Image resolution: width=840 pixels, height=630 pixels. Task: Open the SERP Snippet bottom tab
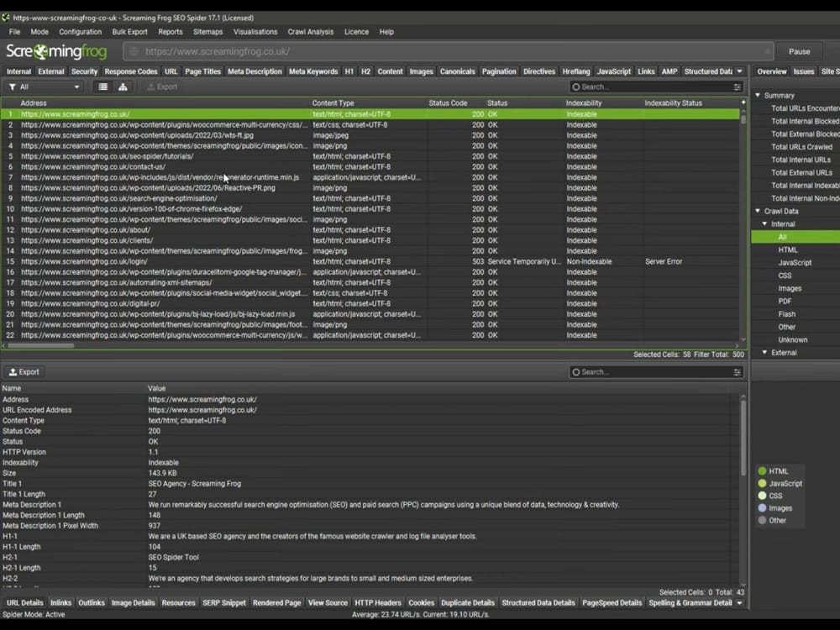click(224, 602)
